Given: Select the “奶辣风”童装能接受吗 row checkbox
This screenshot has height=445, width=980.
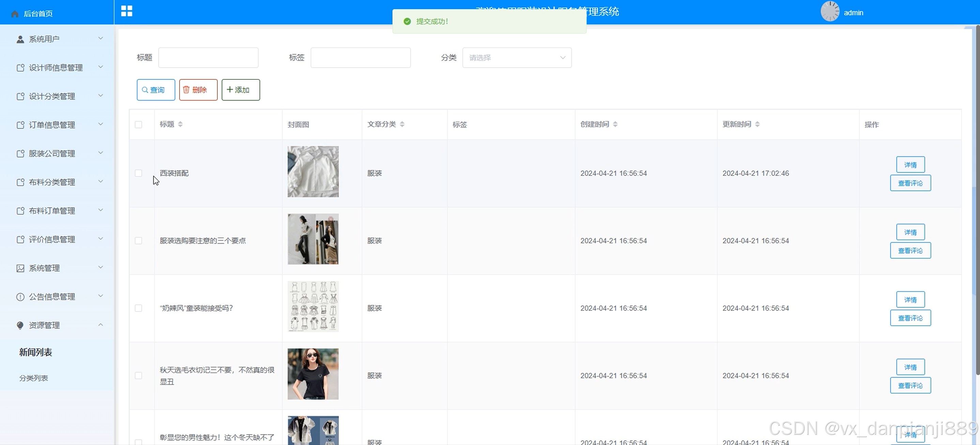Looking at the screenshot, I should (138, 308).
